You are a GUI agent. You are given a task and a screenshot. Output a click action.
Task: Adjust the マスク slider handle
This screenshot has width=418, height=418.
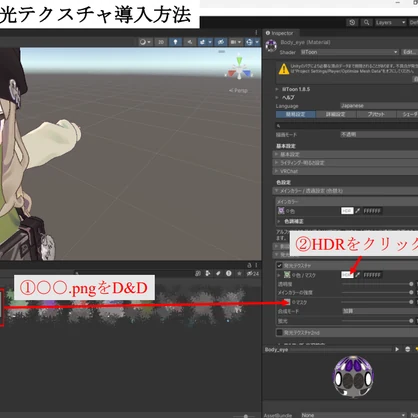coord(411,302)
